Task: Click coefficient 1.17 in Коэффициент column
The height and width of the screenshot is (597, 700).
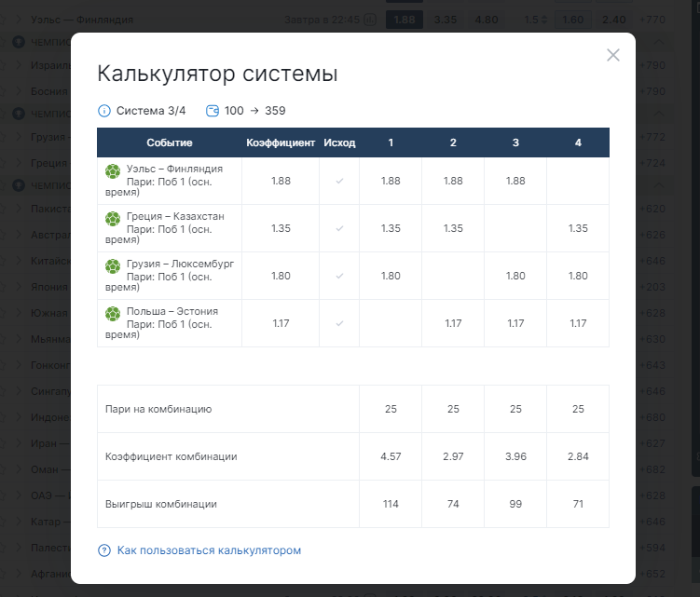Action: 281,323
